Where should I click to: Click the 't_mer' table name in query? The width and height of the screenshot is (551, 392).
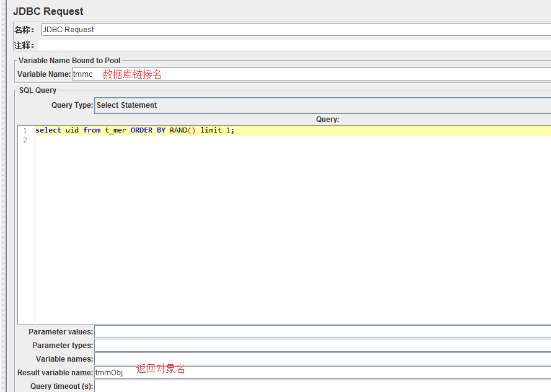[116, 130]
